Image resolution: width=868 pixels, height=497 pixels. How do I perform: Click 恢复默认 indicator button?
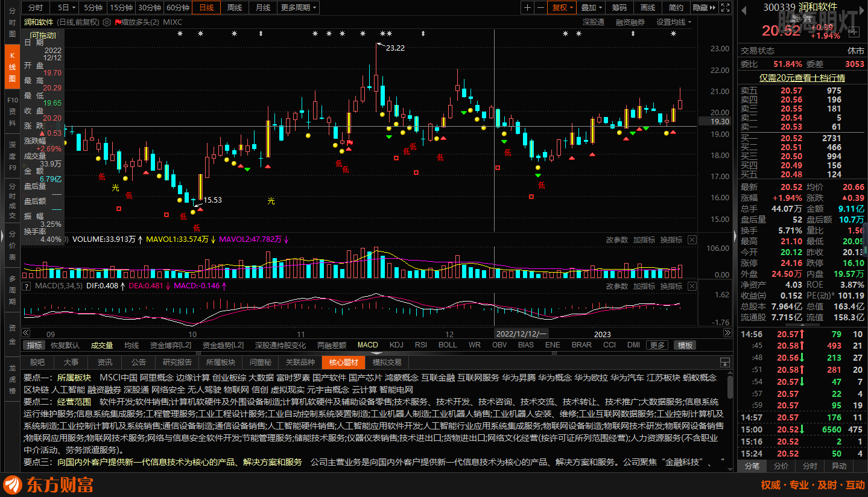coord(65,345)
